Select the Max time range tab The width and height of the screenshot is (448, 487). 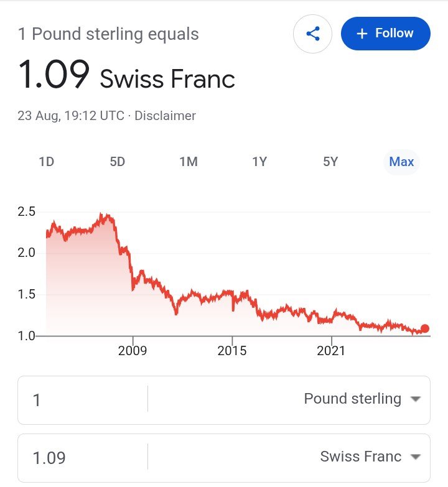point(401,162)
